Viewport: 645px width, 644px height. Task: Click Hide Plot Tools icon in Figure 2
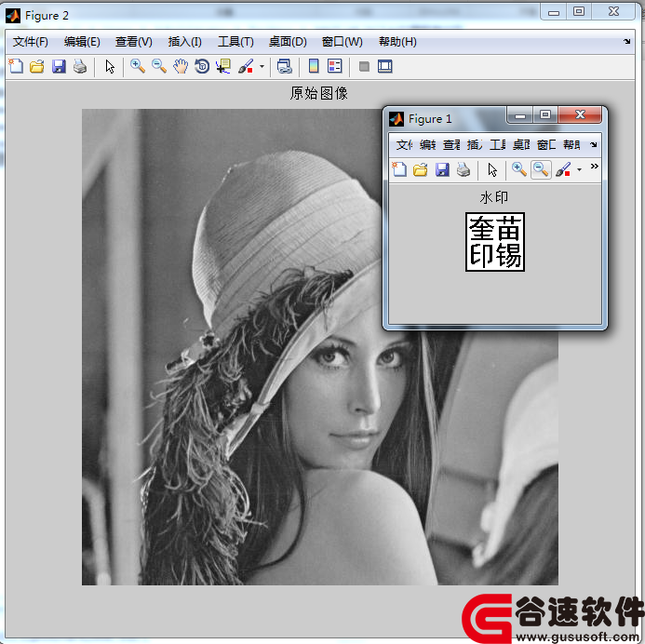coord(364,66)
